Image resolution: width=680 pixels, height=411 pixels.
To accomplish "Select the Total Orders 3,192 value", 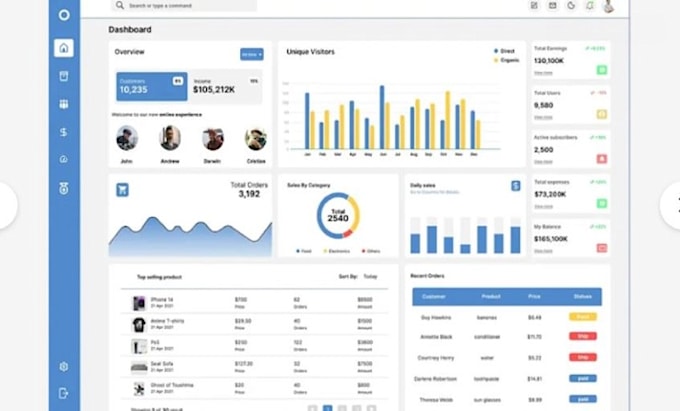I will coord(249,194).
